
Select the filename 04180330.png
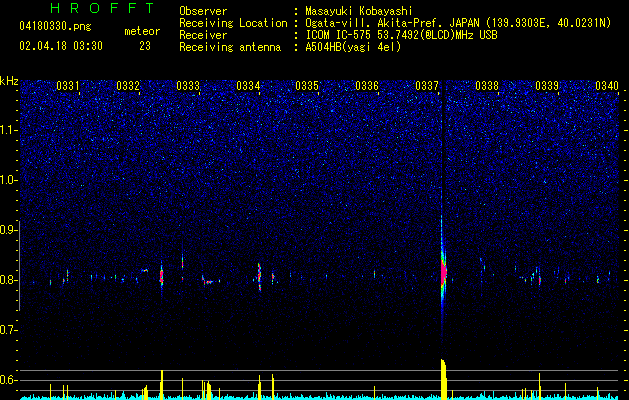(x=55, y=27)
